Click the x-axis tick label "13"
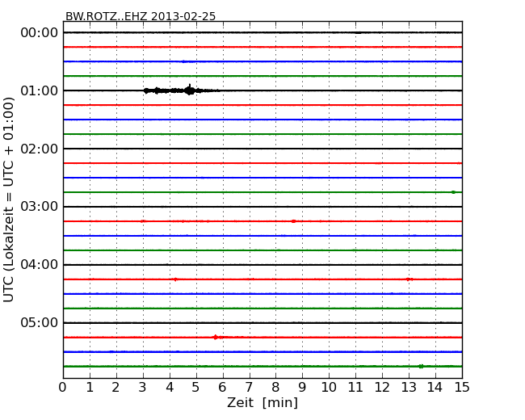 click(409, 388)
